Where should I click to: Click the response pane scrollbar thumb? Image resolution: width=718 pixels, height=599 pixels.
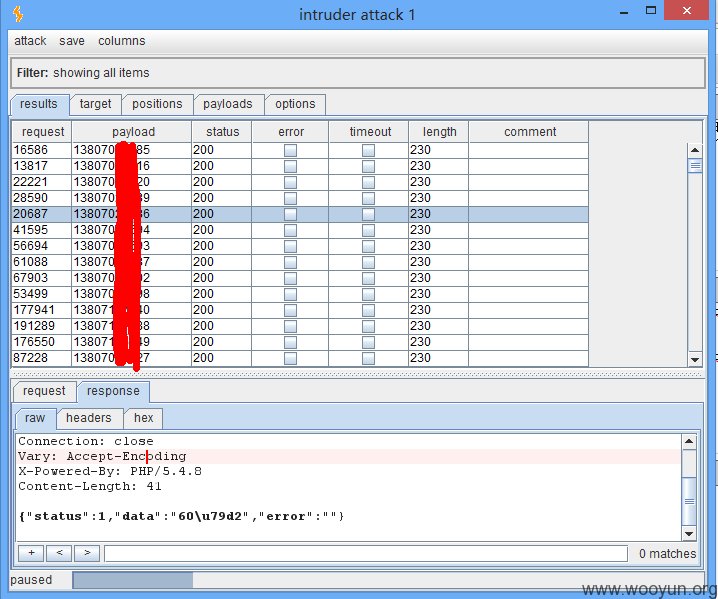tap(689, 502)
